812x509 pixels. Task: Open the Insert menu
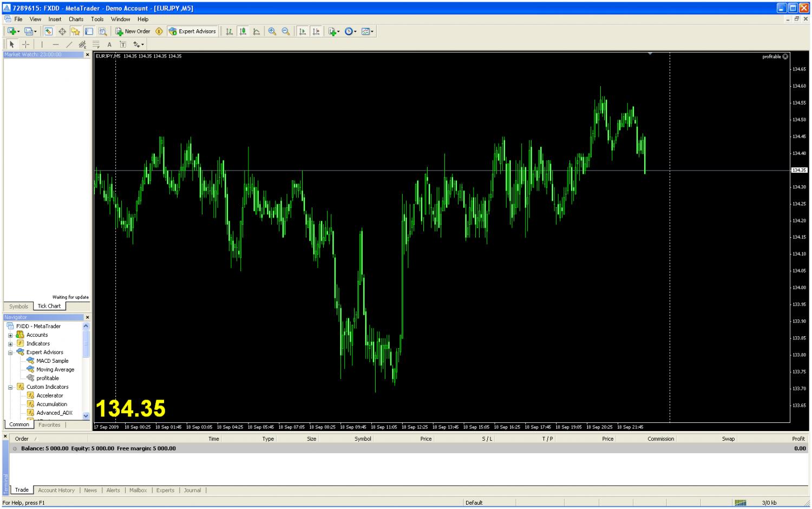pyautogui.click(x=55, y=19)
